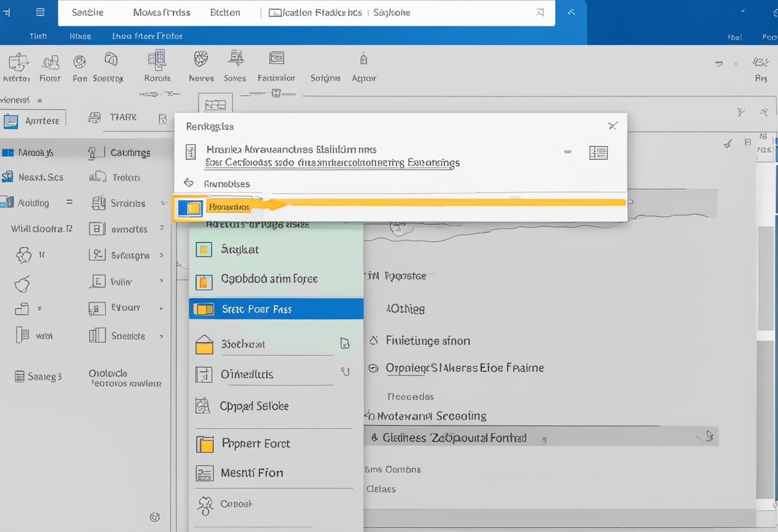Switch to the Moves Frrdss tab

(161, 12)
